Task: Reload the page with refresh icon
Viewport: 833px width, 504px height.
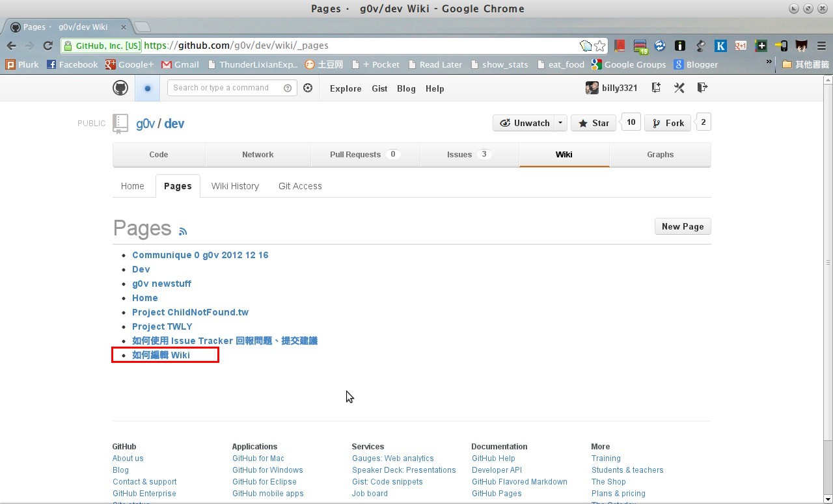Action: pyautogui.click(x=48, y=46)
